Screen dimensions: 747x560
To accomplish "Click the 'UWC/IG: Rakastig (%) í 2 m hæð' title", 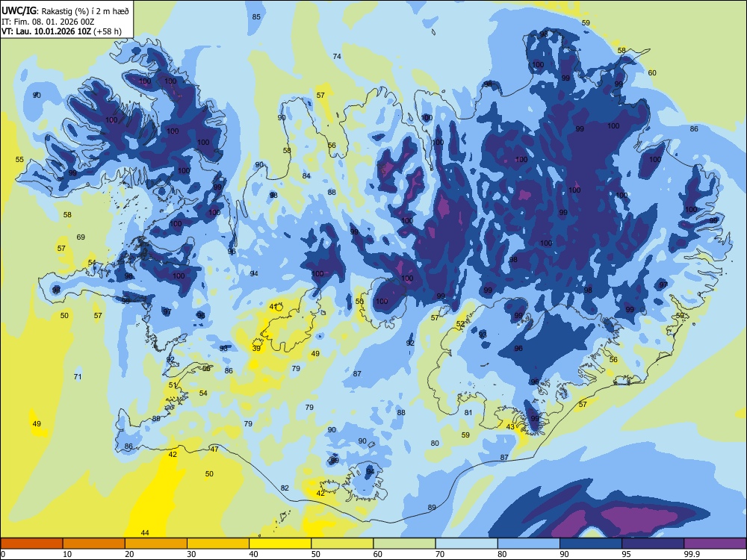I will point(65,10).
